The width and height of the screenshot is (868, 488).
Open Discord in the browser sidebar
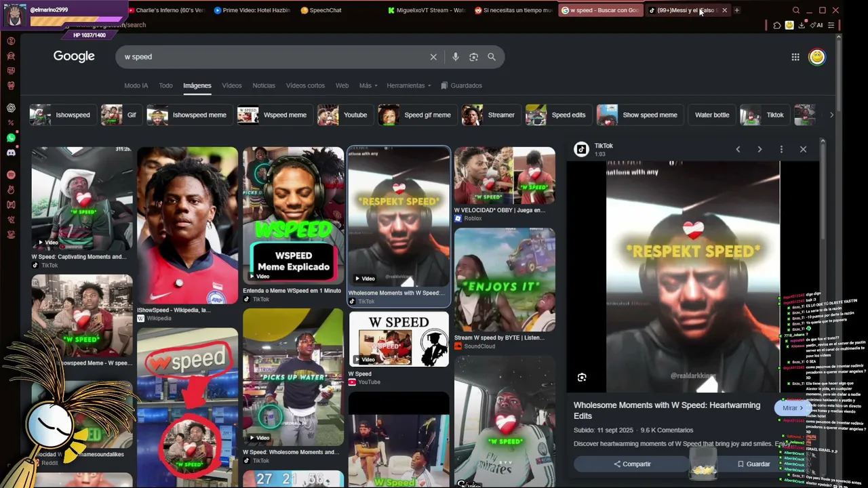click(x=11, y=152)
